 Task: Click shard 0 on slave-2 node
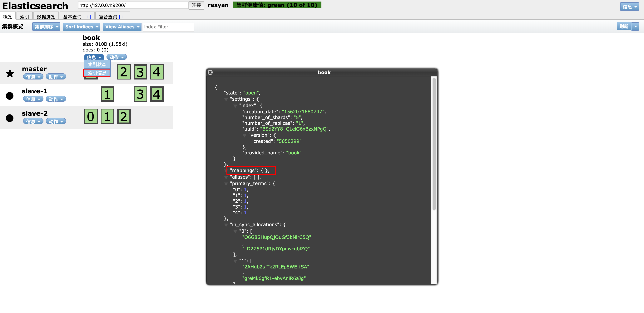91,117
